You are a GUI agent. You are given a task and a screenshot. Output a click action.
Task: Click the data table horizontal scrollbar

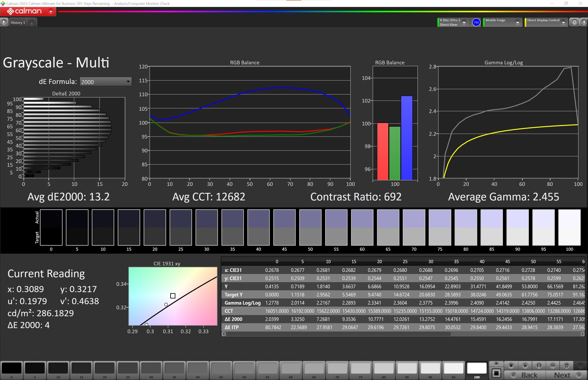[x=339, y=334]
